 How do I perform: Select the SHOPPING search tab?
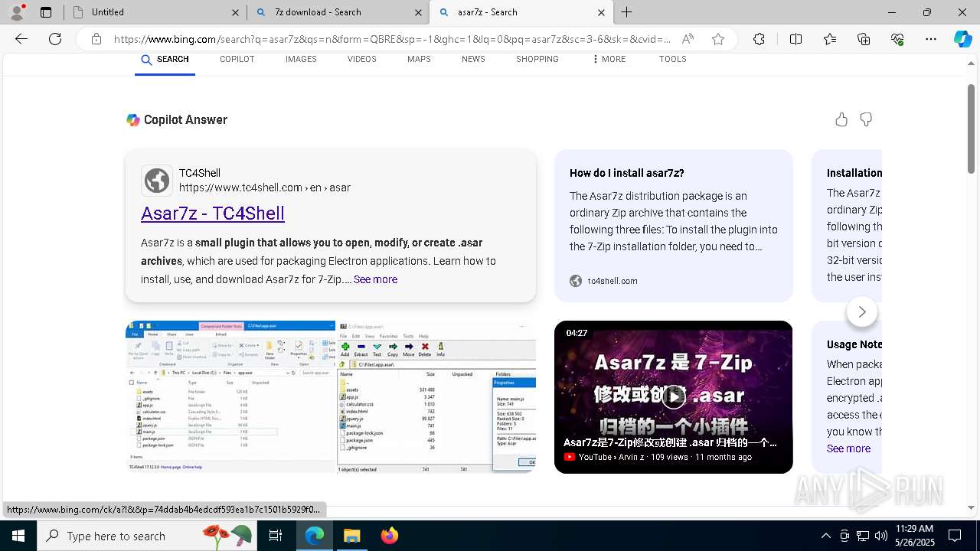tap(537, 59)
